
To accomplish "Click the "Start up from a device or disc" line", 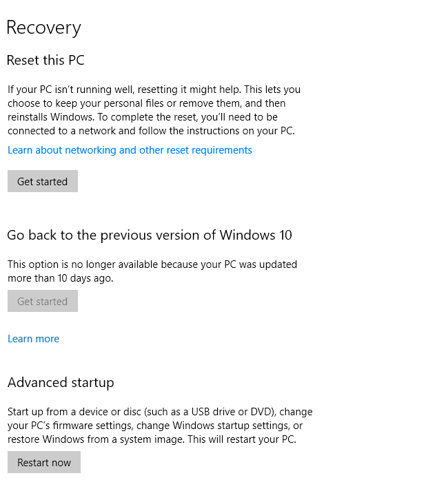I will click(159, 412).
